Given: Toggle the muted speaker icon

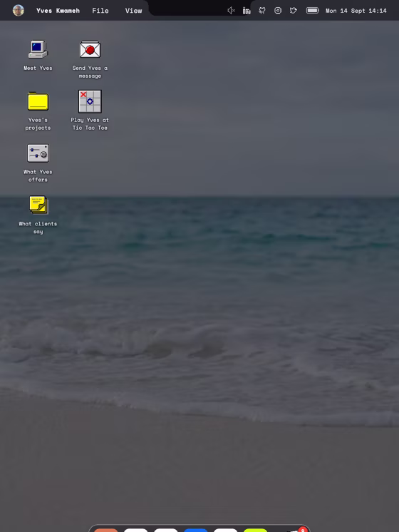Looking at the screenshot, I should [x=231, y=11].
